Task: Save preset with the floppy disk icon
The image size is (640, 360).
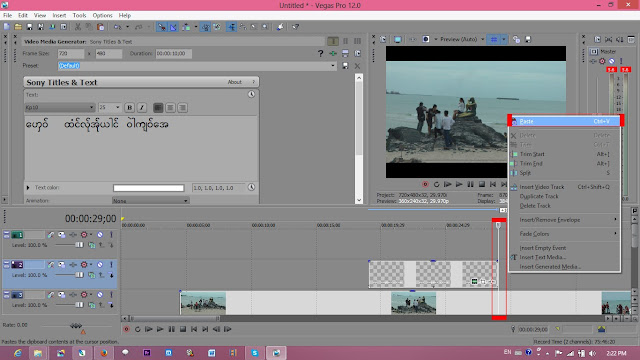Action: tap(345, 66)
